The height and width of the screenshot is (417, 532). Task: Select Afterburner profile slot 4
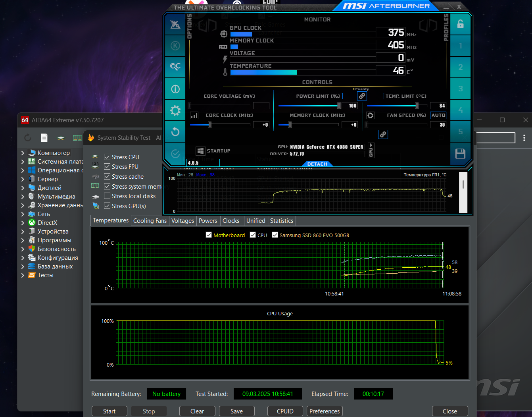[x=460, y=110]
